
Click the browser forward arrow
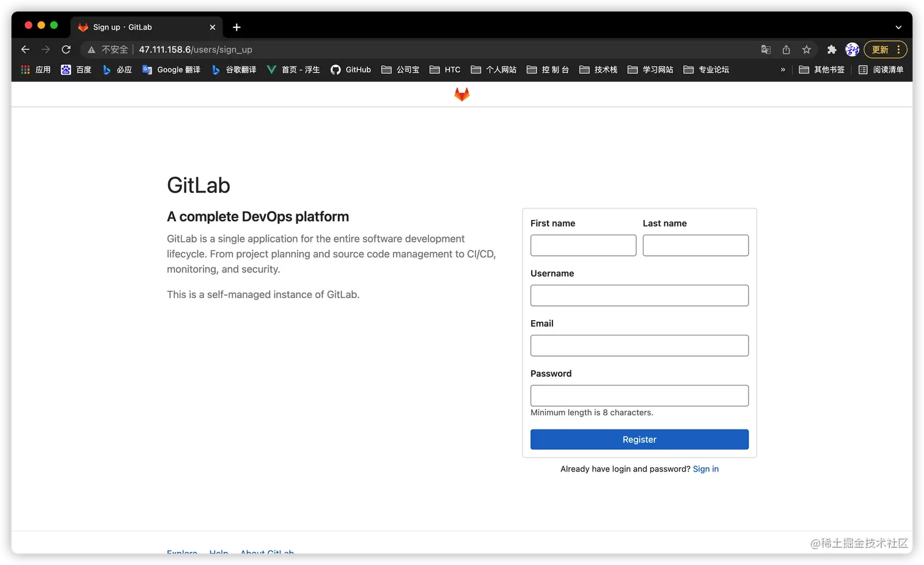pos(46,49)
